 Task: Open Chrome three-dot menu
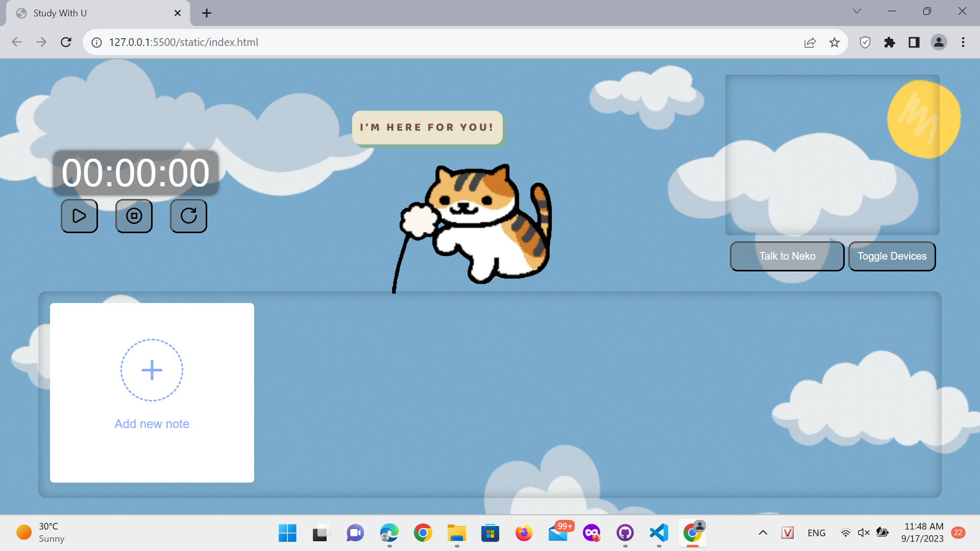963,42
